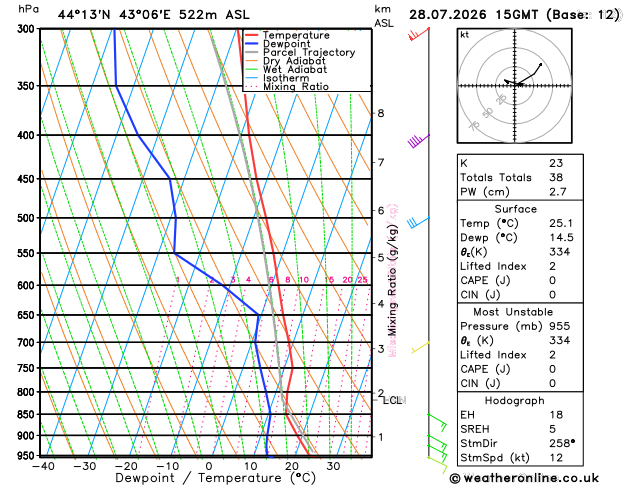Screen dimensions: 629x486
Task: Click the StmDir value 258°
Action: [x=562, y=443]
